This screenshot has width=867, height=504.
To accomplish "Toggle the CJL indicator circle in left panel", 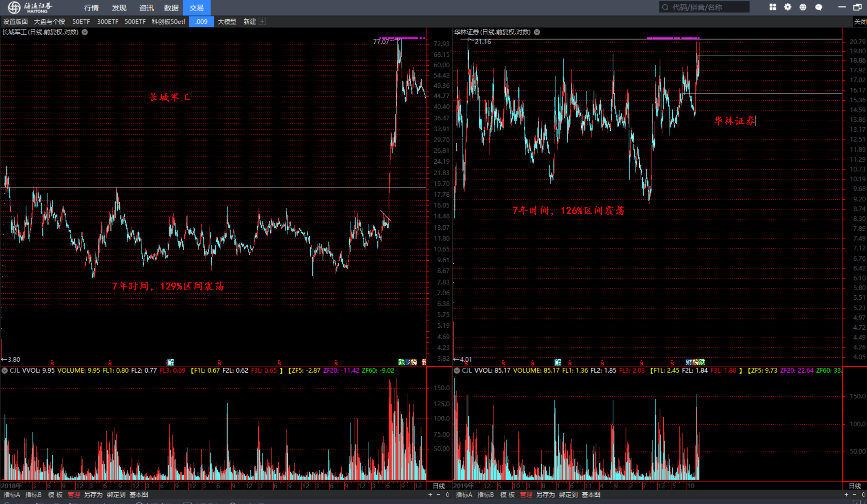I will click(x=5, y=371).
